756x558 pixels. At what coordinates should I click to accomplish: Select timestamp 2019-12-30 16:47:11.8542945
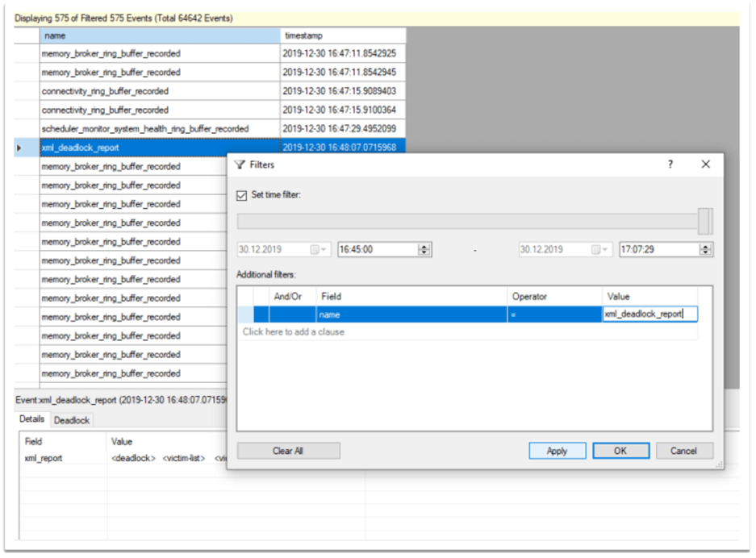(x=342, y=73)
